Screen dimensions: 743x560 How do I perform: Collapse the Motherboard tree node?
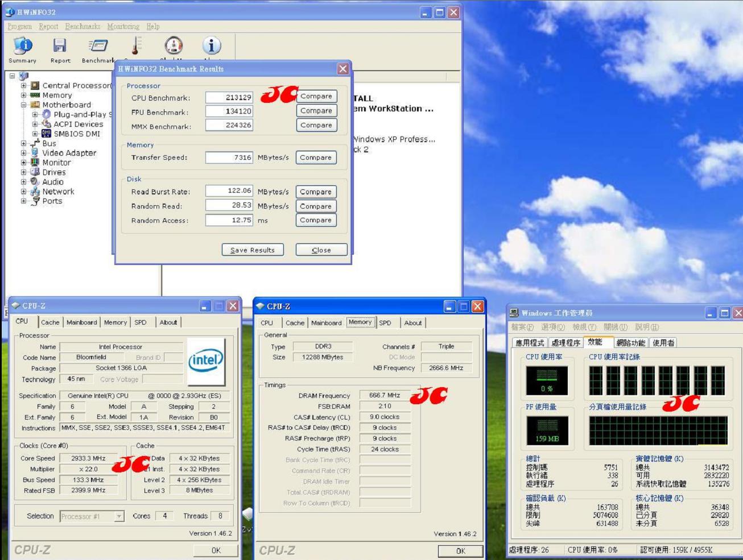[23, 105]
